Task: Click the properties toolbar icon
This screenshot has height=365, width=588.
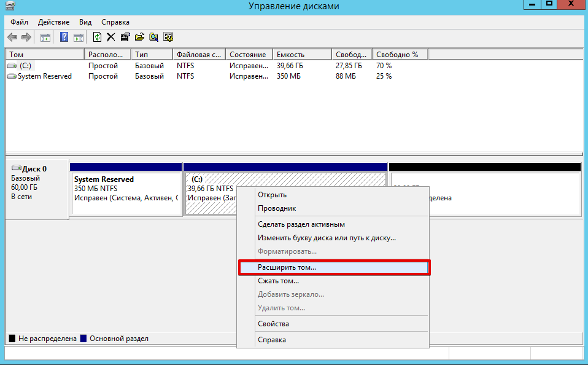Action: click(125, 37)
